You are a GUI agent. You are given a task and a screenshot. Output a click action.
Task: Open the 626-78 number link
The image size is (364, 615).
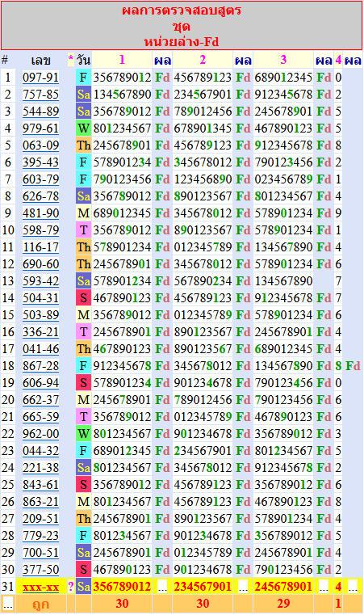40,196
